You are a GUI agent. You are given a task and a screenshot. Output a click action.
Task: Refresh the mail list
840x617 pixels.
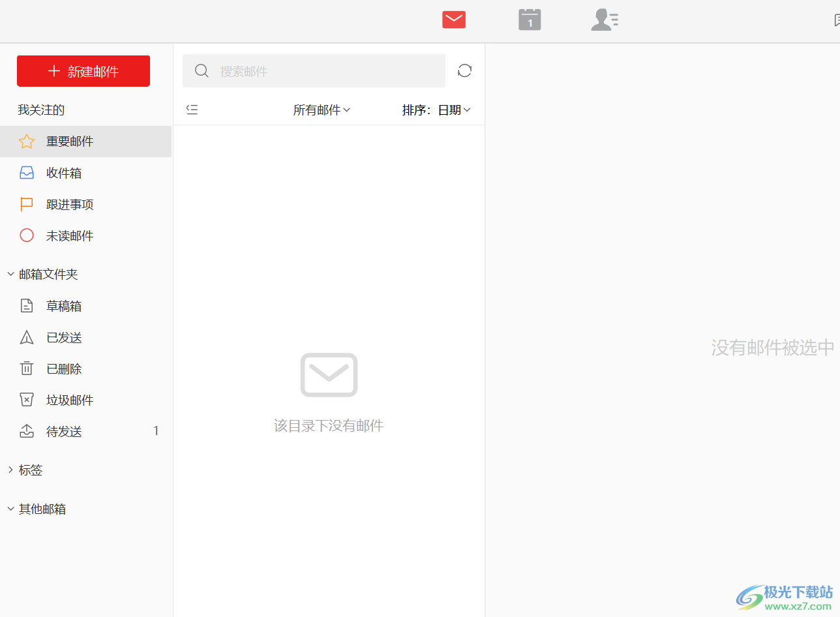pos(464,71)
